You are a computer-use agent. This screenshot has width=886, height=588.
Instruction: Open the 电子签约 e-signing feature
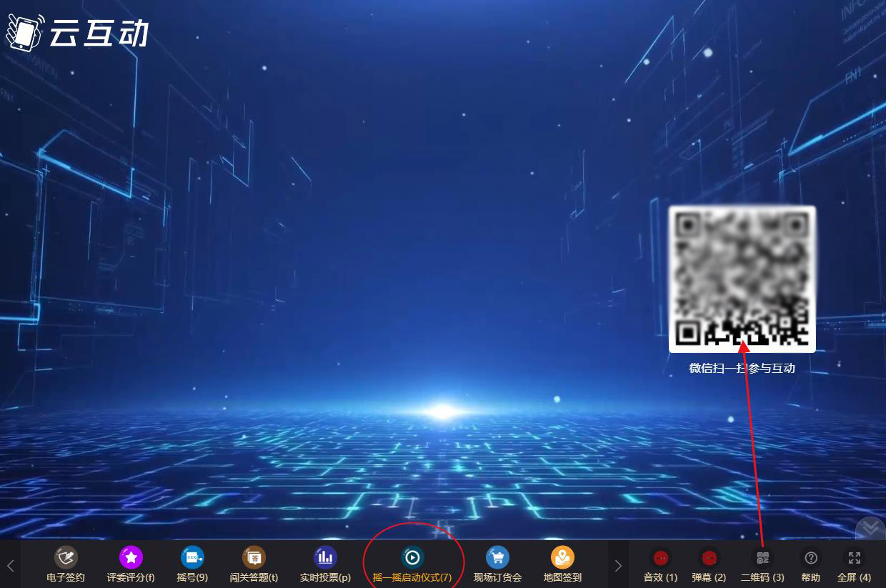point(66,563)
